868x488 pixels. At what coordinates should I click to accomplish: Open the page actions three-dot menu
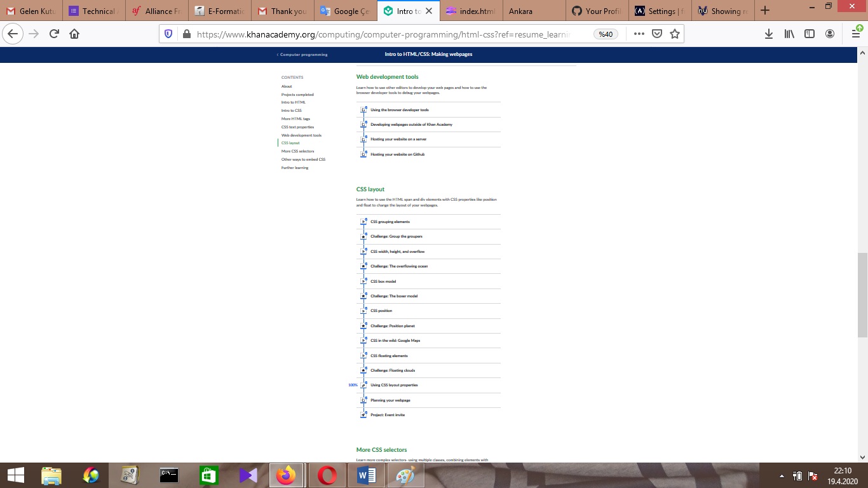point(639,34)
